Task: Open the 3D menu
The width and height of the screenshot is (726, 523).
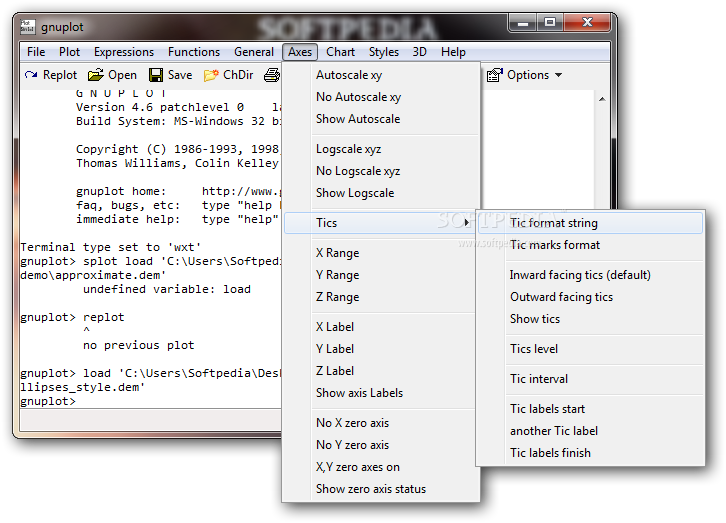Action: [x=419, y=52]
